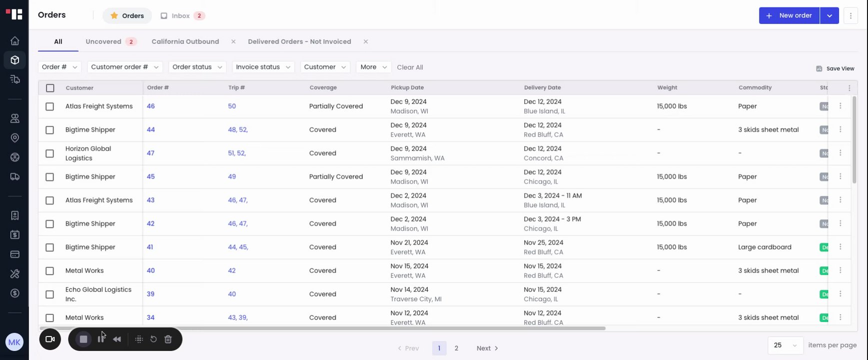868x360 pixels.
Task: Click the New order button
Action: point(789,15)
